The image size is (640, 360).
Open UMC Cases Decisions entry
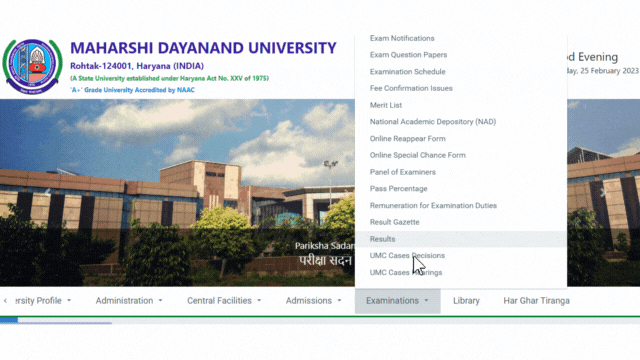click(407, 256)
